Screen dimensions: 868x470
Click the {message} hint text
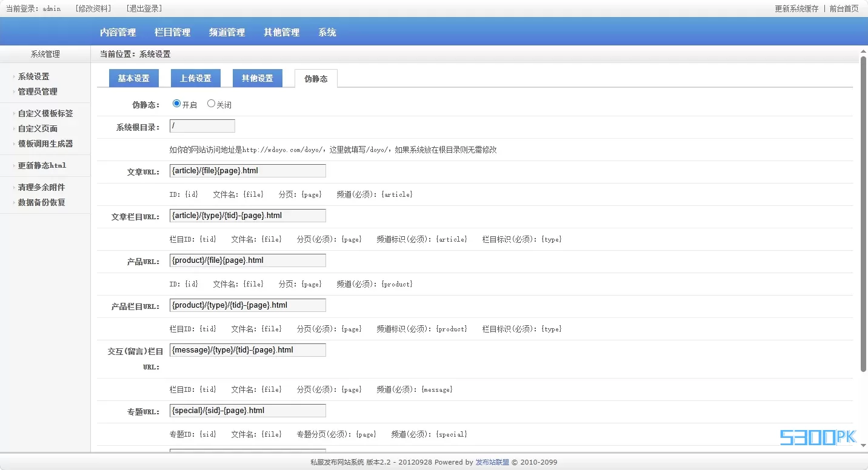coord(437,389)
